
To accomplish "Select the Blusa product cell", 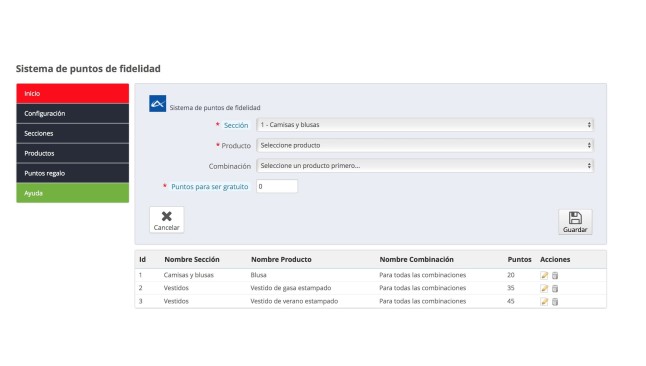I will coord(258,275).
